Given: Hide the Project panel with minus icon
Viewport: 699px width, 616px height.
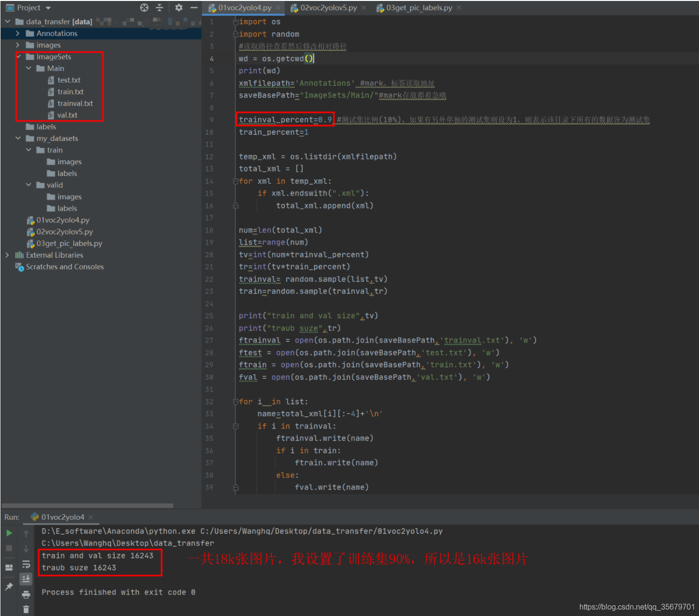Looking at the screenshot, I should 194,8.
